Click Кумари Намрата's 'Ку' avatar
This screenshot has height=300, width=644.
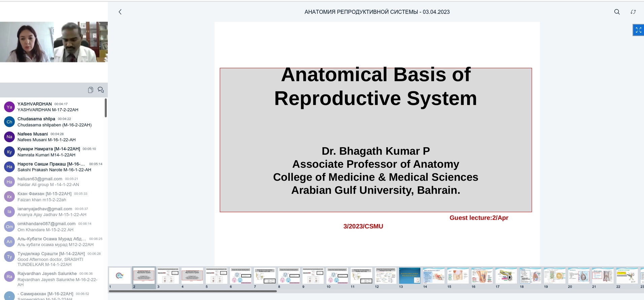9,152
